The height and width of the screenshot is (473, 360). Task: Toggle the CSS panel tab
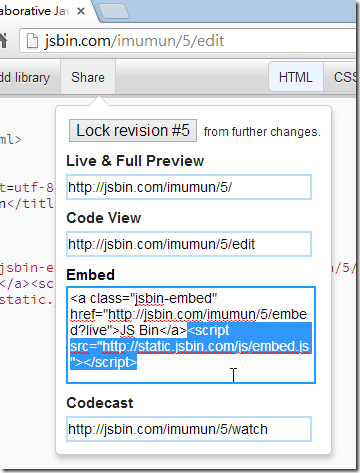pos(342,77)
